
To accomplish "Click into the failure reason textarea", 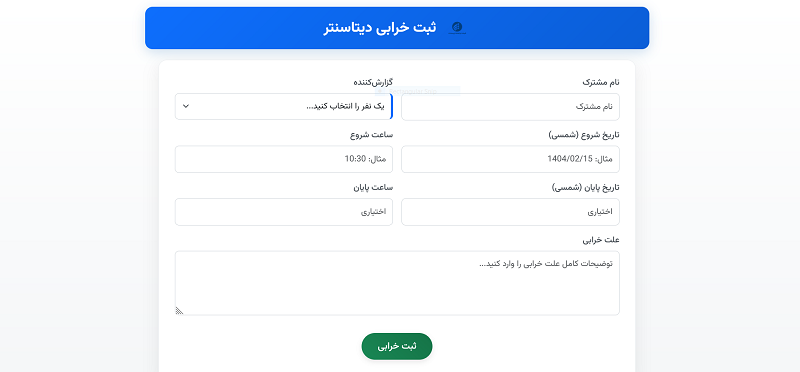I will tap(397, 283).
